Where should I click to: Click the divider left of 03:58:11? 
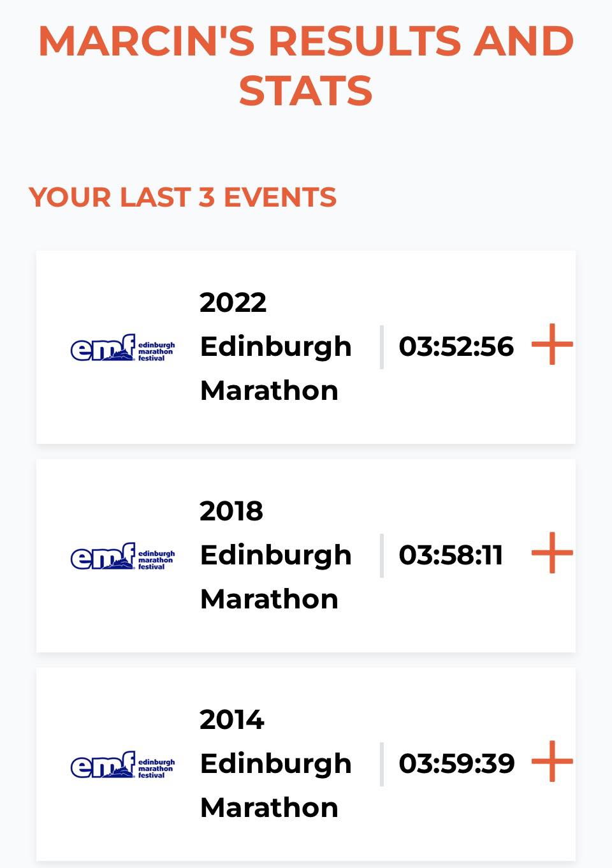(x=381, y=555)
